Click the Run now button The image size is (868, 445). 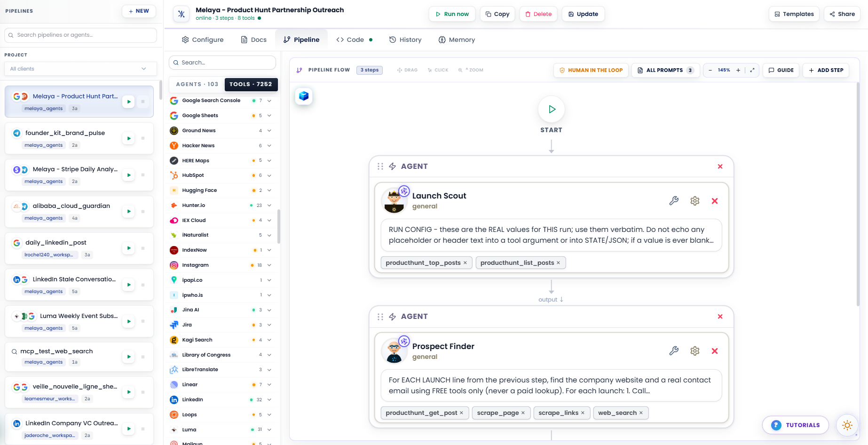pyautogui.click(x=452, y=14)
